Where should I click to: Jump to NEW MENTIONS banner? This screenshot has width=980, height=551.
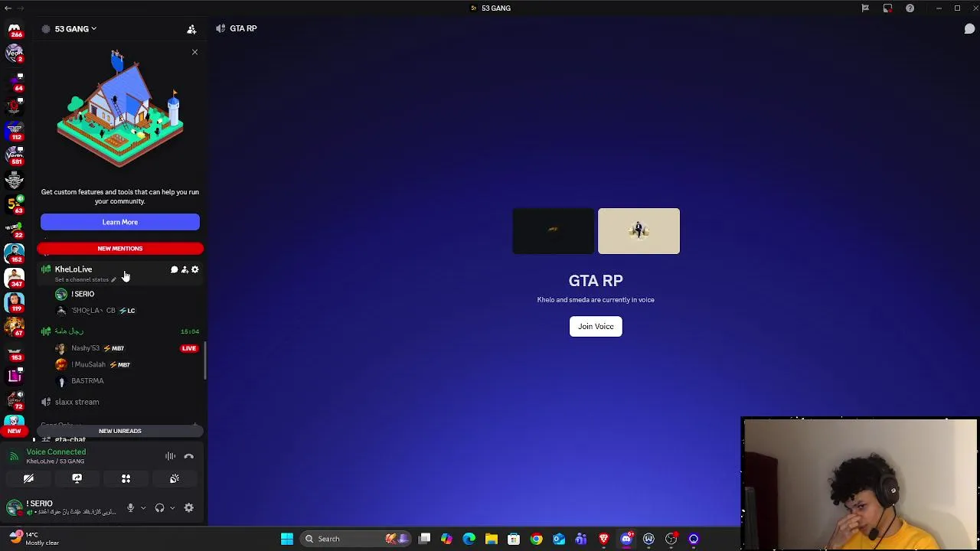[120, 248]
